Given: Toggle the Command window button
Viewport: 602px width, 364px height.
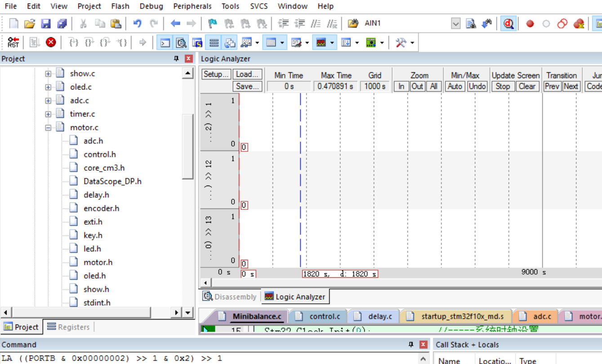Looking at the screenshot, I should pyautogui.click(x=165, y=43).
